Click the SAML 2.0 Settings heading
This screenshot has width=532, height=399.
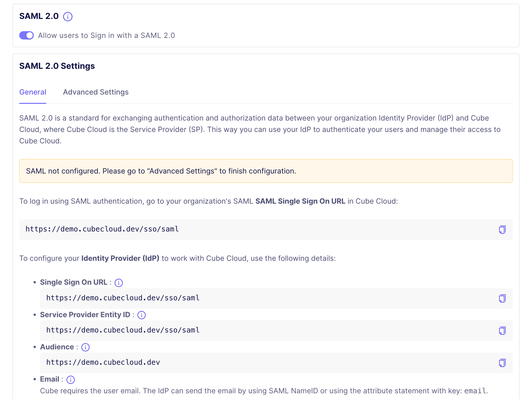(x=57, y=66)
